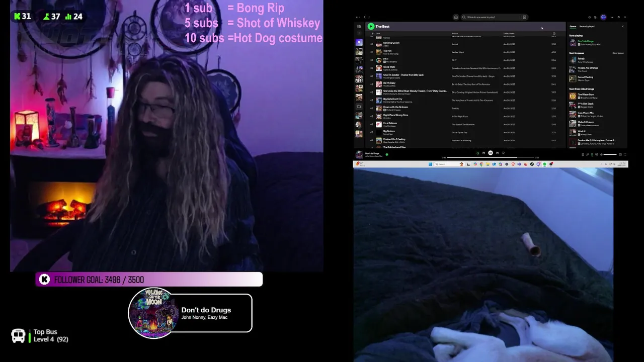Sort by the Title column header
Viewport: 644px width, 362px height.
(378, 34)
